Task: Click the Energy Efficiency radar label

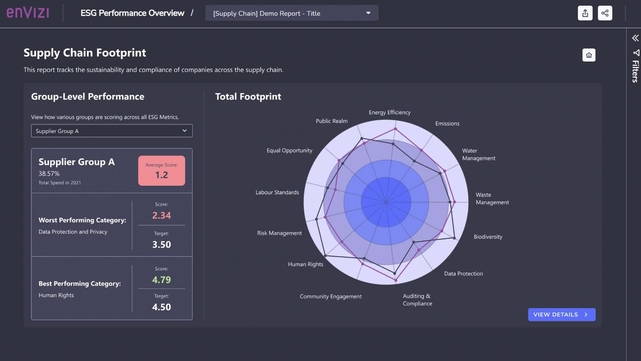Action: [390, 112]
